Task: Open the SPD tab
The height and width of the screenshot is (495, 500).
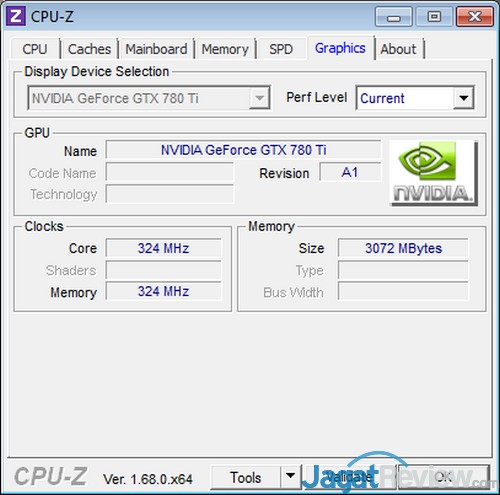Action: pyautogui.click(x=281, y=49)
